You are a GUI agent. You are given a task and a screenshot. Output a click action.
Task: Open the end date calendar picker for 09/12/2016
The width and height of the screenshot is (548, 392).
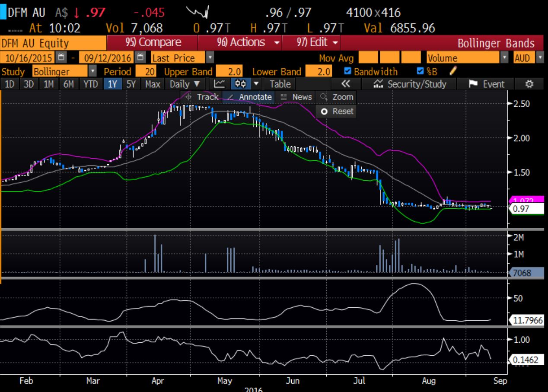(x=141, y=57)
